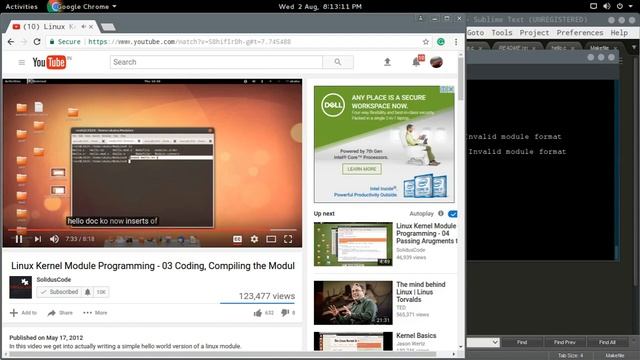Open a new Chrome tab
640x360 pixels.
click(x=108, y=27)
